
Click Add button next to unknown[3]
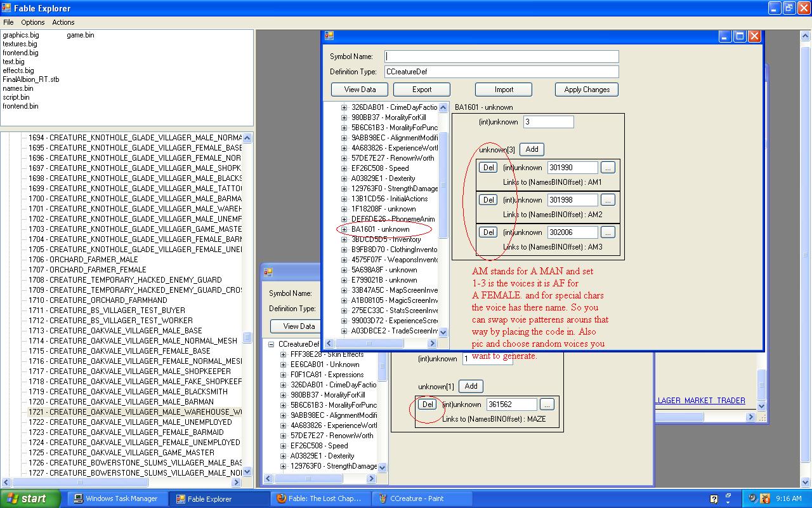(x=532, y=149)
